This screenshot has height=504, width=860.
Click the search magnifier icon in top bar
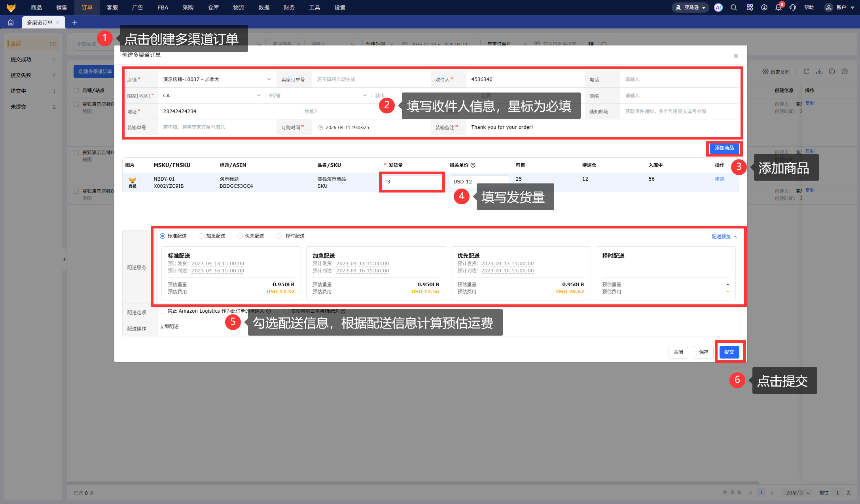click(x=733, y=8)
